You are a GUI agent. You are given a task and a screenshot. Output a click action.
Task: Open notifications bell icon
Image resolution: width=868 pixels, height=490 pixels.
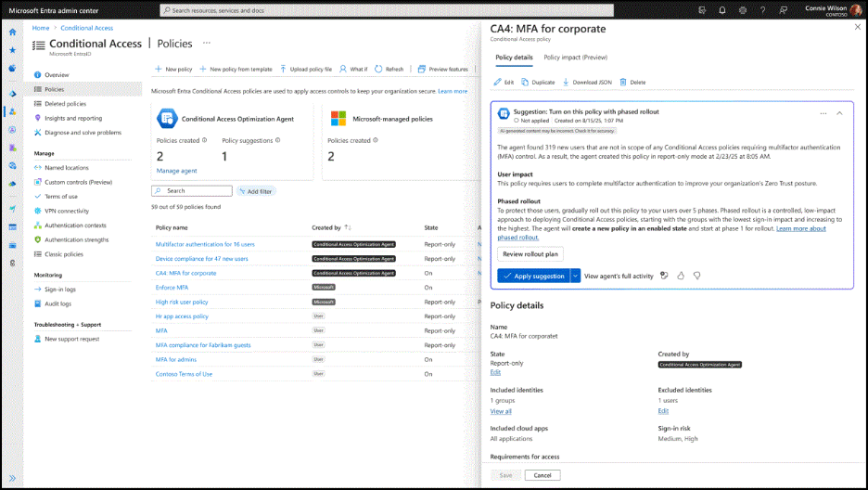722,10
